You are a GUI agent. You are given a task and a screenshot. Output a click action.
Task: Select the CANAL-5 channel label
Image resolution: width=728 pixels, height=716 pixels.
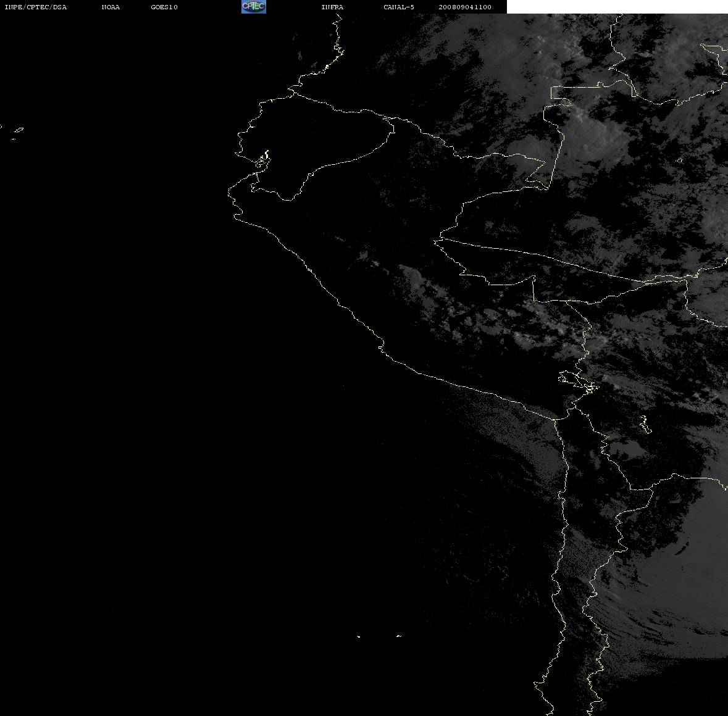coord(399,7)
